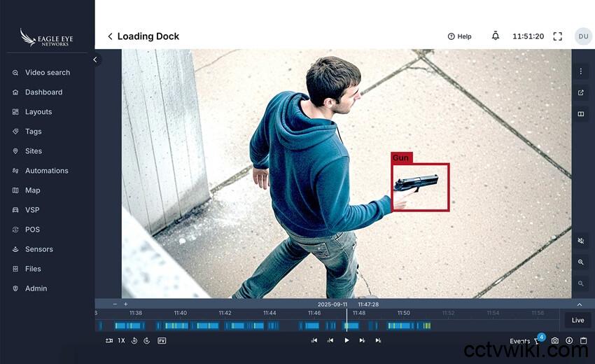Viewport: 595px width, 364px height.
Task: Open Video search in the sidebar
Action: 47,73
